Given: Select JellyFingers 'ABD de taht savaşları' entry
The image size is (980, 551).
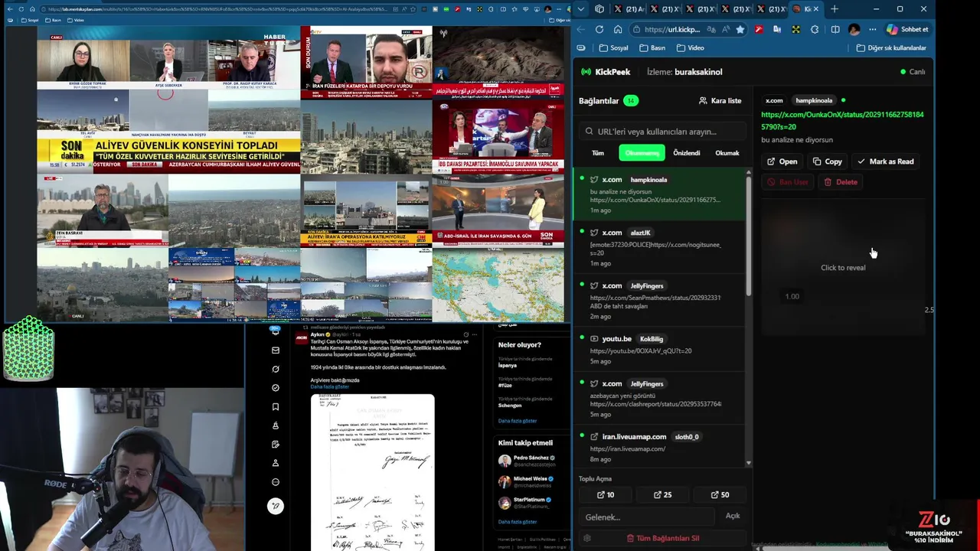Looking at the screenshot, I should tap(659, 300).
